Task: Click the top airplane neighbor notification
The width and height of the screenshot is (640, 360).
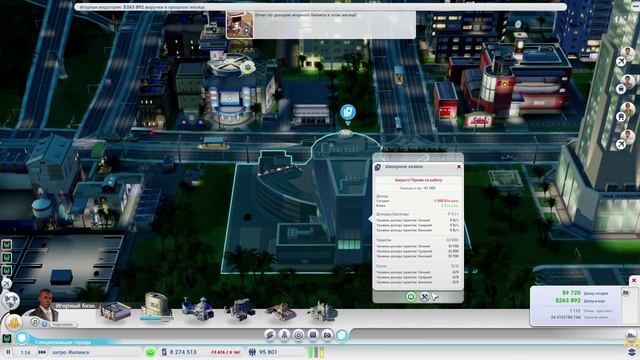Action: [x=626, y=57]
